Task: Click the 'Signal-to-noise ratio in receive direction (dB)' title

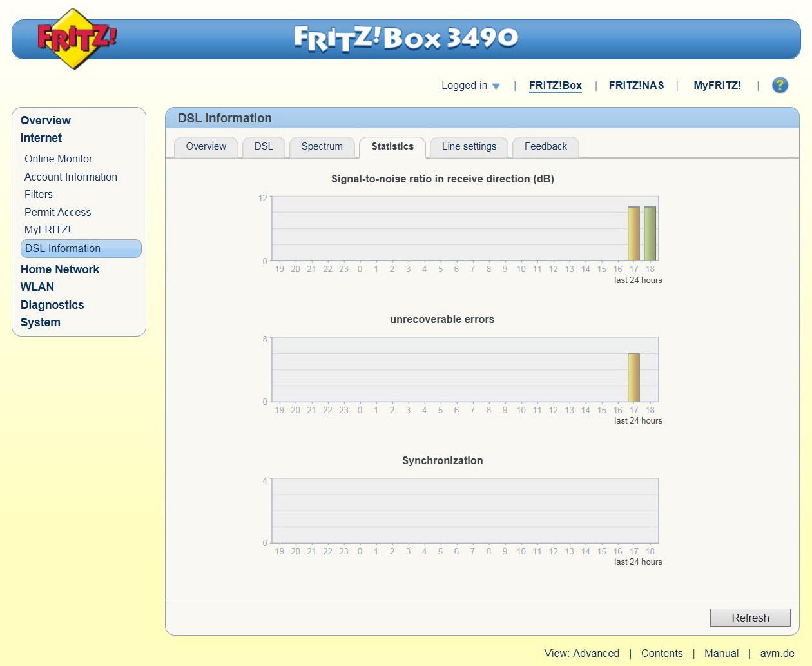Action: [x=443, y=179]
